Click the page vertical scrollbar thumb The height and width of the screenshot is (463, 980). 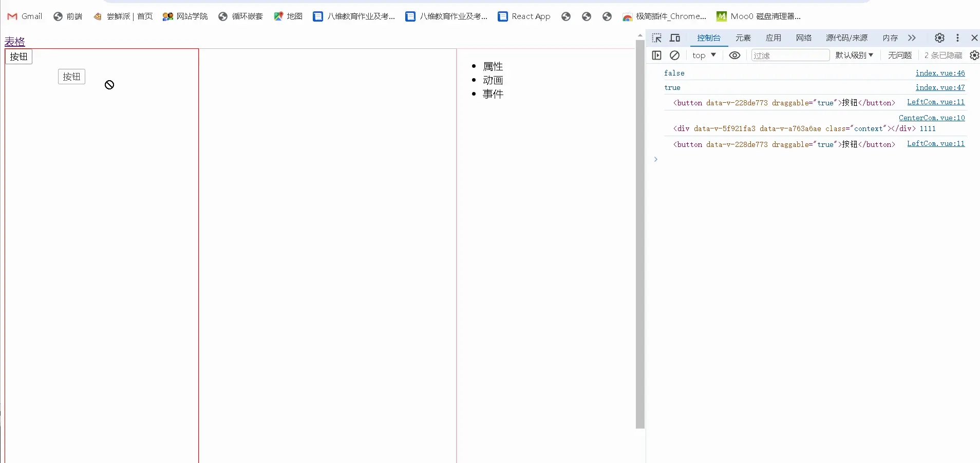click(640, 234)
